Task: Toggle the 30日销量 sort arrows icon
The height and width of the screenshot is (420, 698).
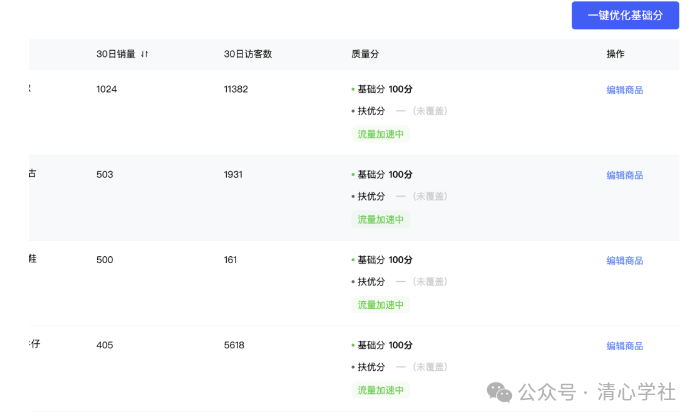Action: [145, 54]
